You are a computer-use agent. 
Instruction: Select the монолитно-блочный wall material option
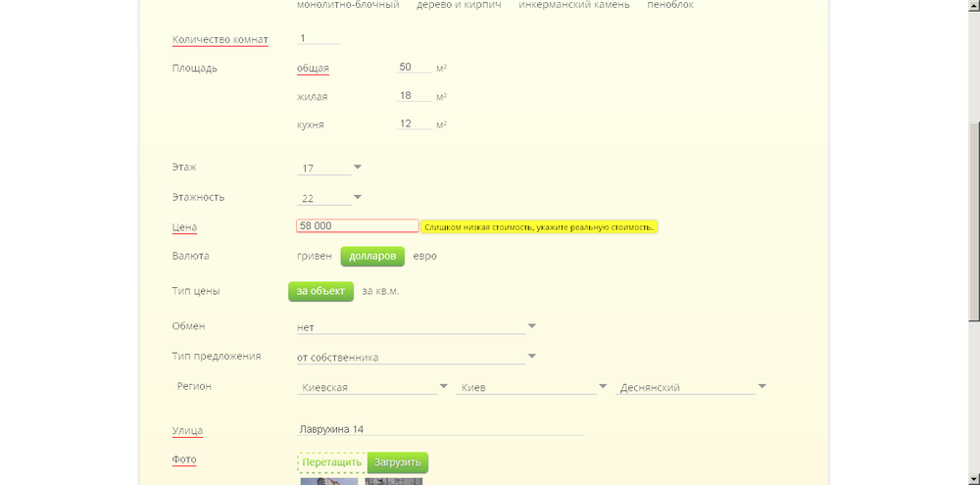348,5
